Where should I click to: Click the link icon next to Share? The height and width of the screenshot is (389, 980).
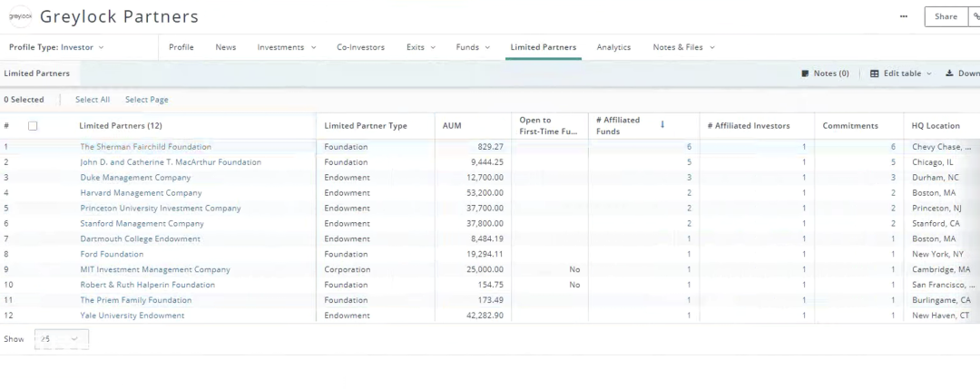point(975,17)
